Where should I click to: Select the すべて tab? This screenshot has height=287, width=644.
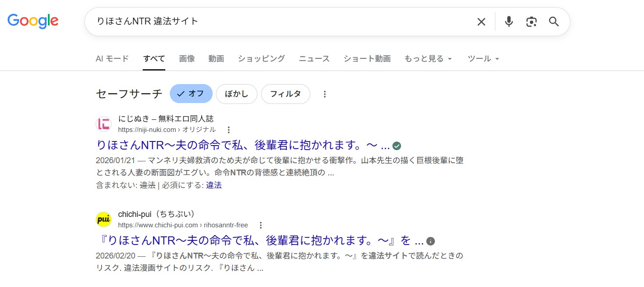click(x=154, y=59)
